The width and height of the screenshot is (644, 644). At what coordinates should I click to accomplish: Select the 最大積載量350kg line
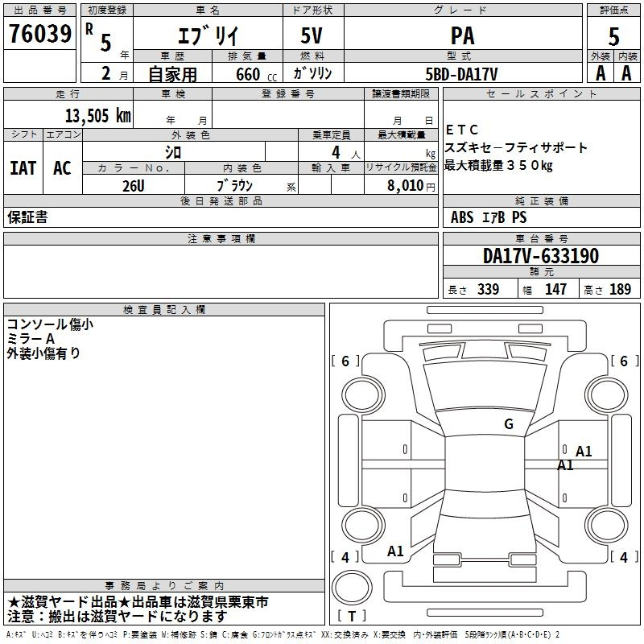[x=498, y=166]
